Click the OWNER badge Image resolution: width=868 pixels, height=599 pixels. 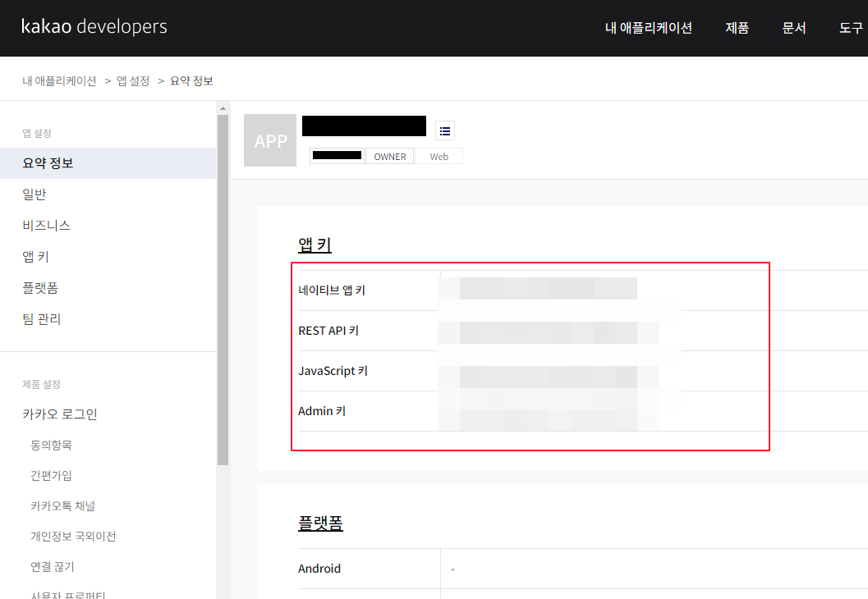[x=390, y=157]
